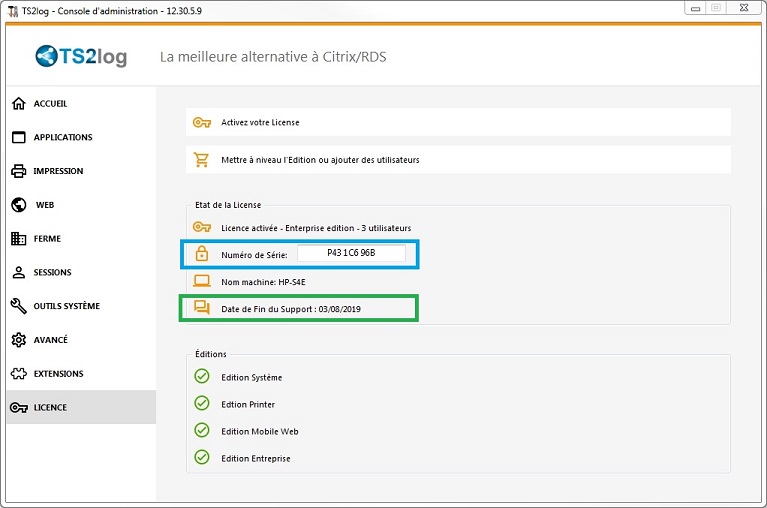Click the WEB globe icon
The height and width of the screenshot is (508, 767).
[19, 205]
